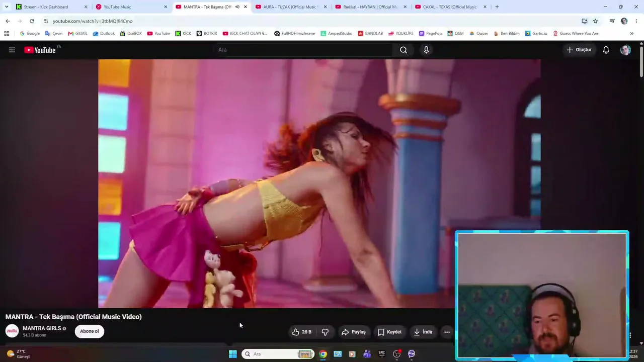
Task: Click the Chrome address bar URL
Action: (93, 21)
